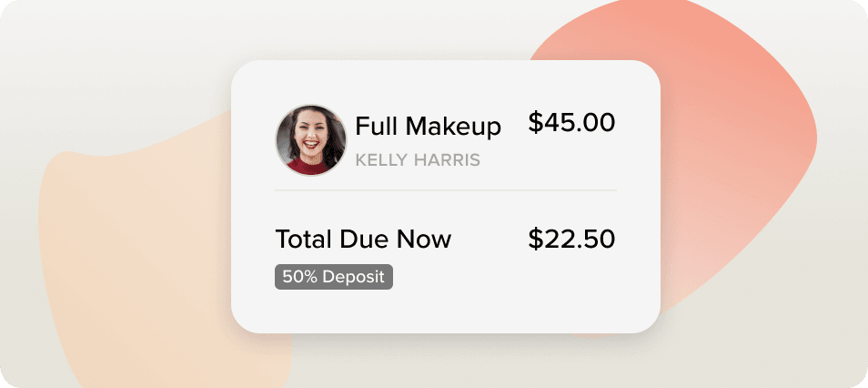Click the Total Due Now label

pos(363,239)
